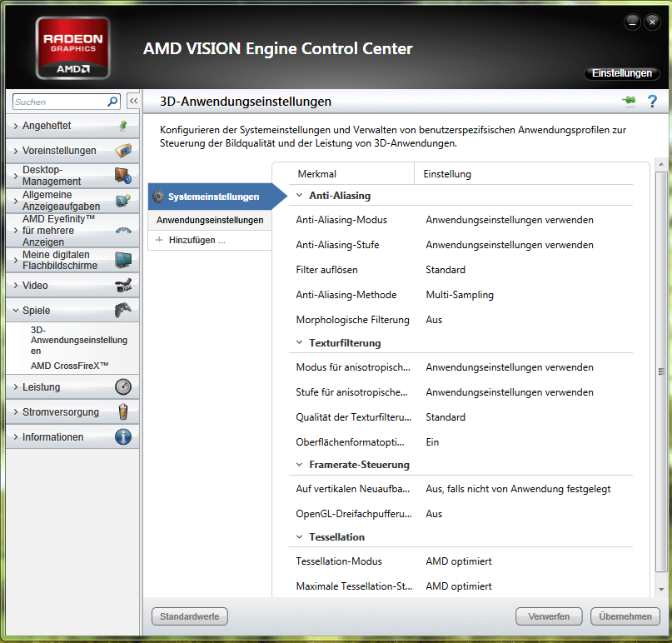
Task: Select the Systemeinstellungen tab
Action: [x=213, y=197]
